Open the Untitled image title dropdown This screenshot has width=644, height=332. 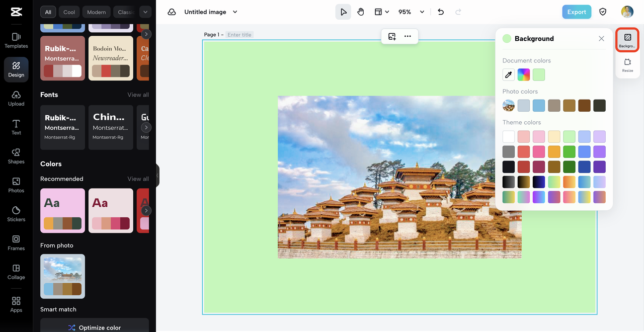[x=235, y=12]
